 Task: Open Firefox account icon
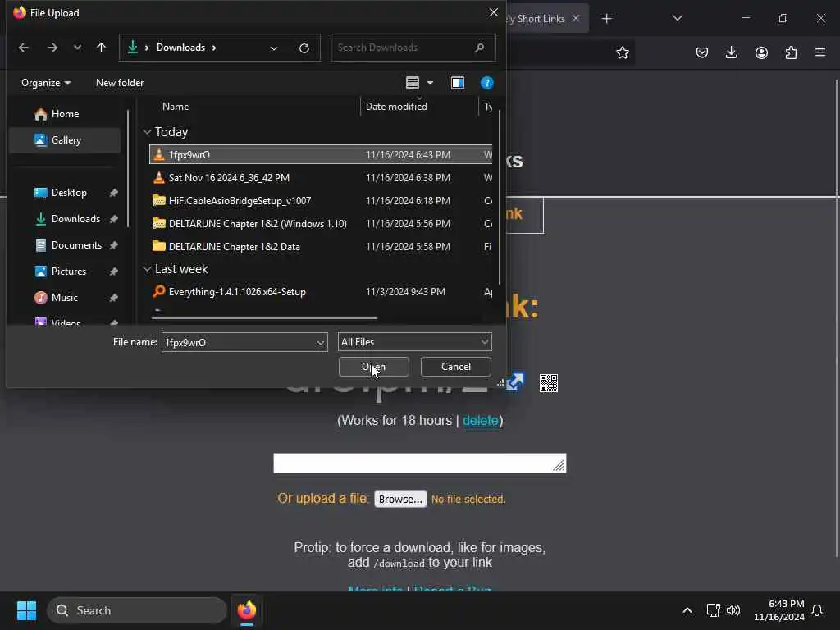tap(761, 52)
